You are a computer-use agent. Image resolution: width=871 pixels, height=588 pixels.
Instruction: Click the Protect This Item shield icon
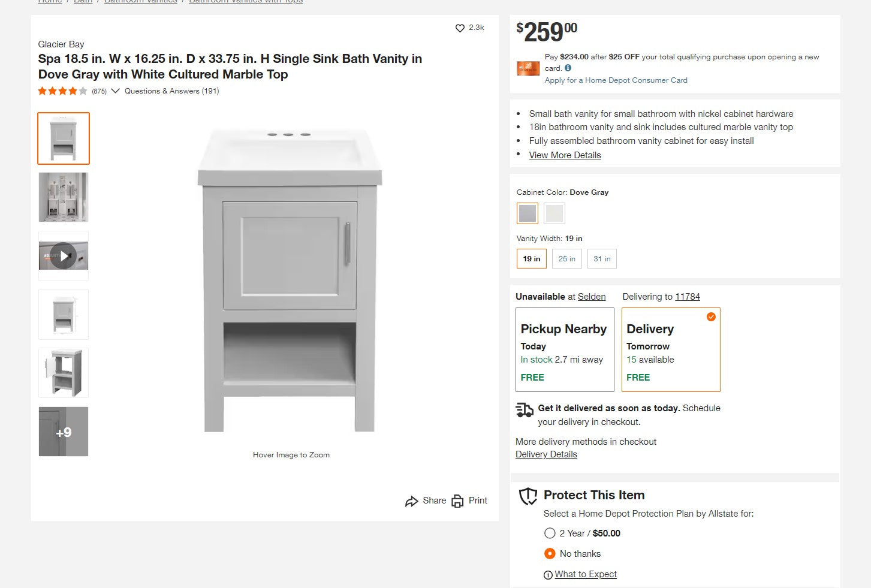[528, 496]
